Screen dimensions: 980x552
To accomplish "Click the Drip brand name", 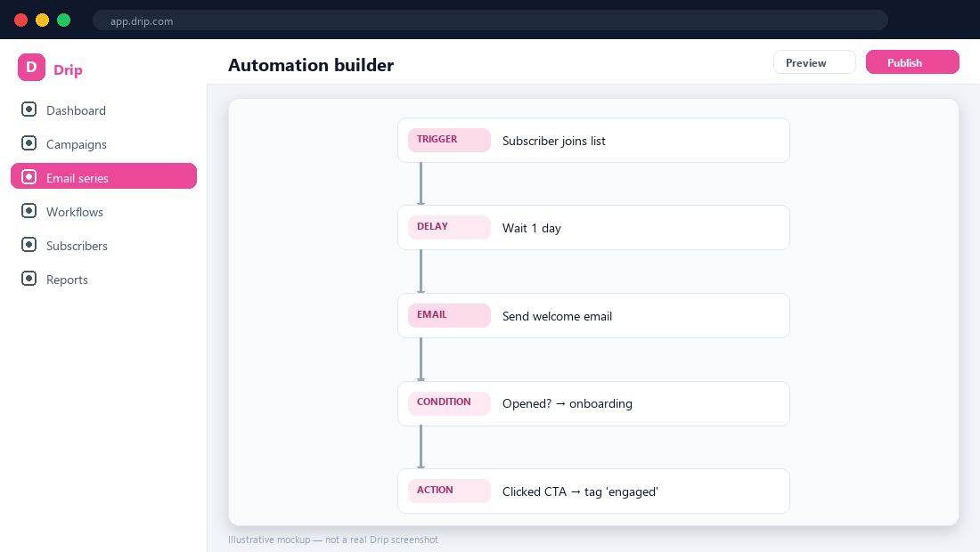I will [68, 69].
